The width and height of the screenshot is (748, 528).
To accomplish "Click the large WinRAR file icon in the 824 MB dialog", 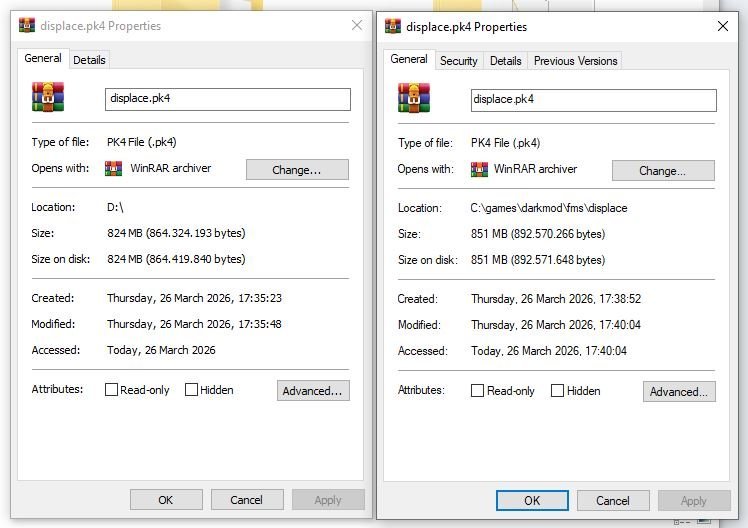I will (48, 98).
